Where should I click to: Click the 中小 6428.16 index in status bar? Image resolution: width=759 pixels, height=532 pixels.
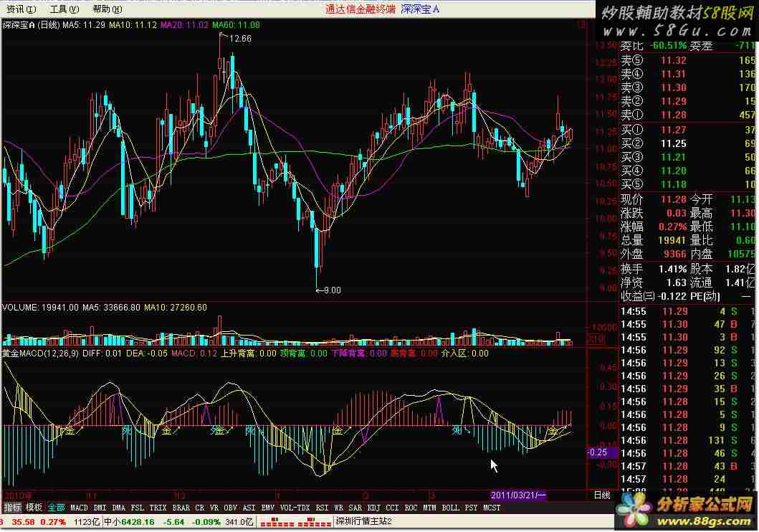[x=130, y=522]
